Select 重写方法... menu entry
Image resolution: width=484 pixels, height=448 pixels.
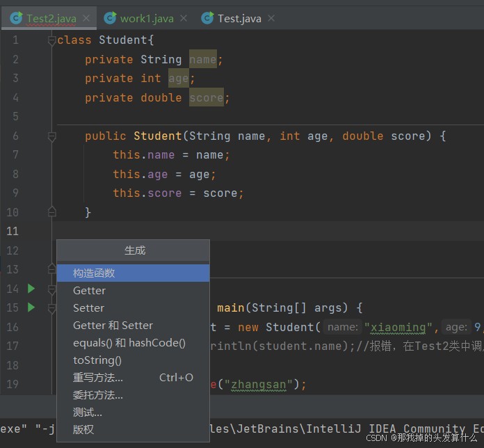133,378
